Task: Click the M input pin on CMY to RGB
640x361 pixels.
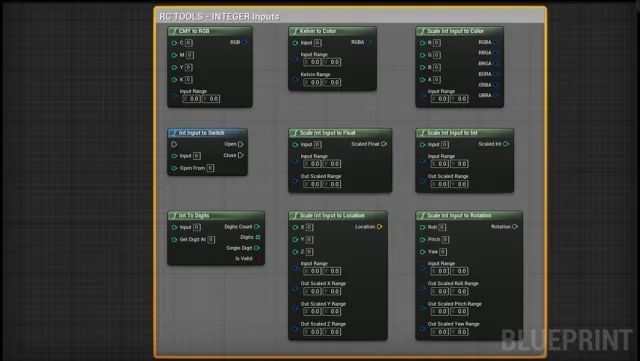Action: pos(174,55)
